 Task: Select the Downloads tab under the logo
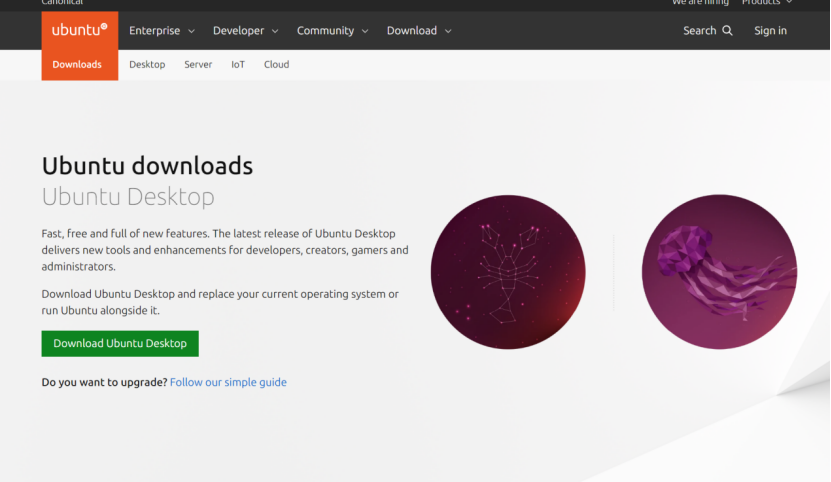[x=77, y=65]
